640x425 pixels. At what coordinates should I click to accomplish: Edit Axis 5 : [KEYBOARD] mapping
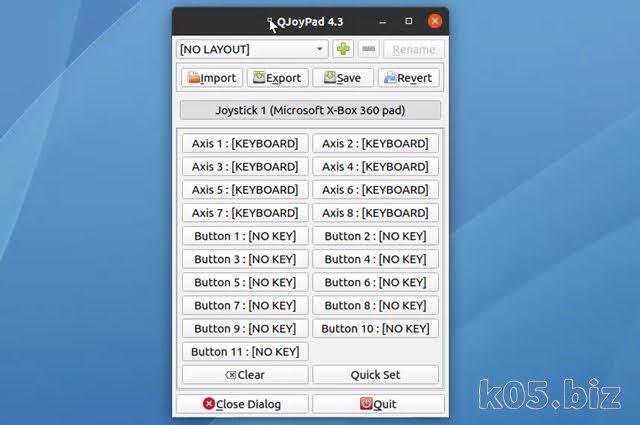(x=245, y=189)
